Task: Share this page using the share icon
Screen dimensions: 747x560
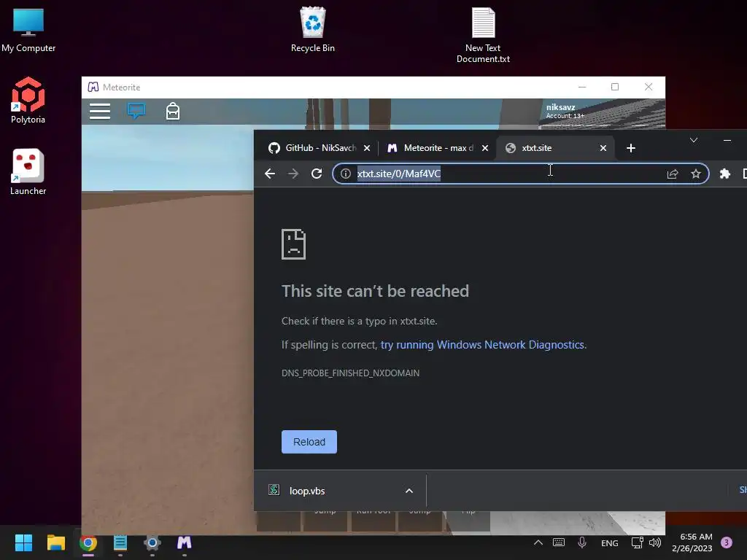Action: click(673, 174)
